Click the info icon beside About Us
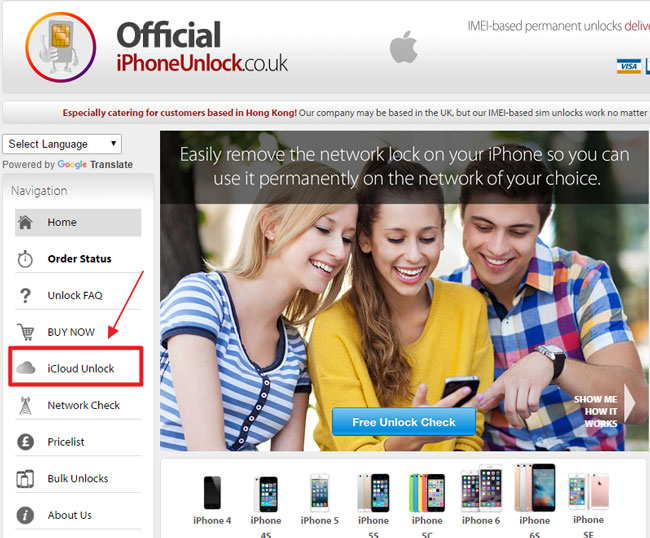 [25, 515]
